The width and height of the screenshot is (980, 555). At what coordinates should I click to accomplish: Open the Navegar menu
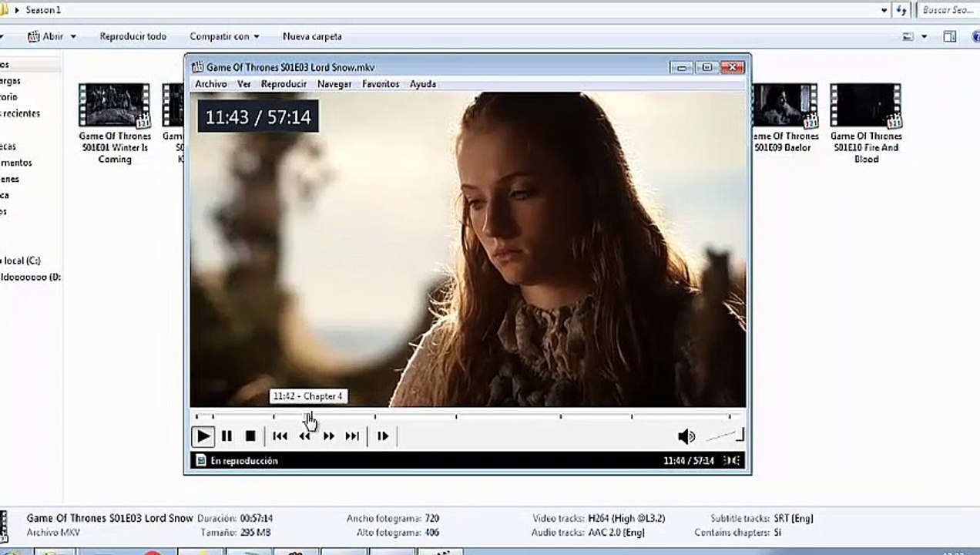click(x=334, y=84)
